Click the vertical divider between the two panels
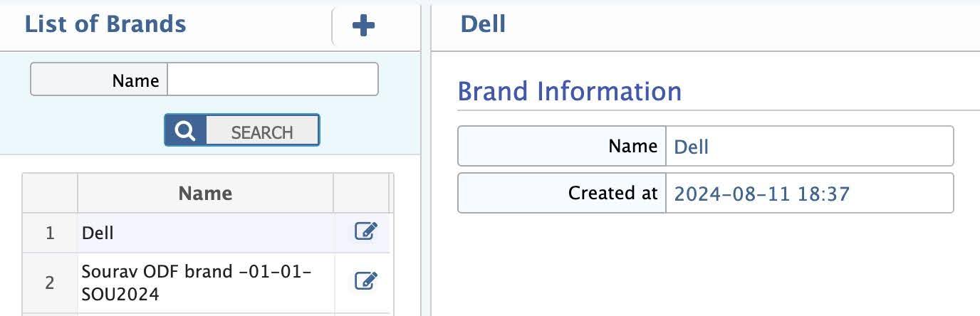Image resolution: width=980 pixels, height=316 pixels. pyautogui.click(x=426, y=158)
